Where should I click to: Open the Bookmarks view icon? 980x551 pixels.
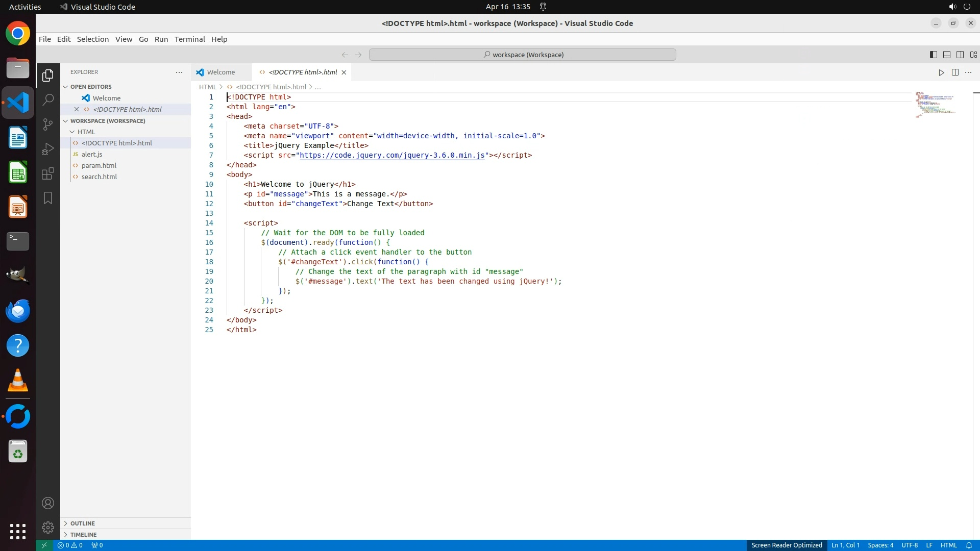48,198
